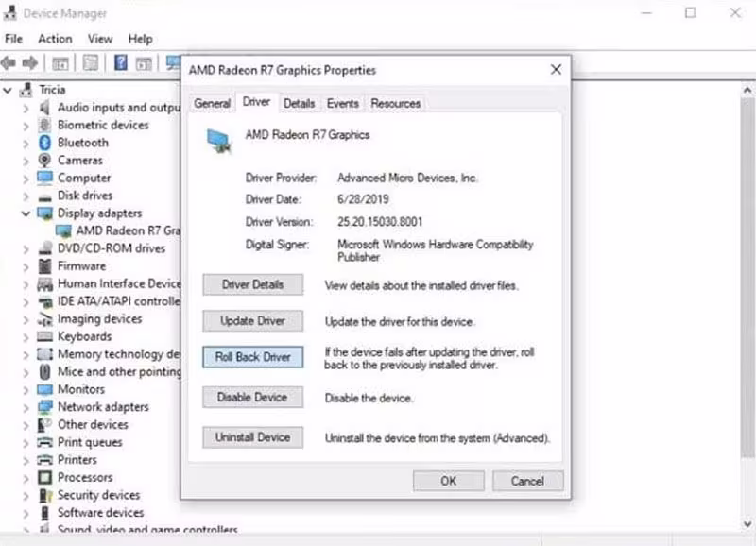Screen dimensions: 756x546
Task: Expand the Disk drives category arrow
Action: pyautogui.click(x=26, y=196)
